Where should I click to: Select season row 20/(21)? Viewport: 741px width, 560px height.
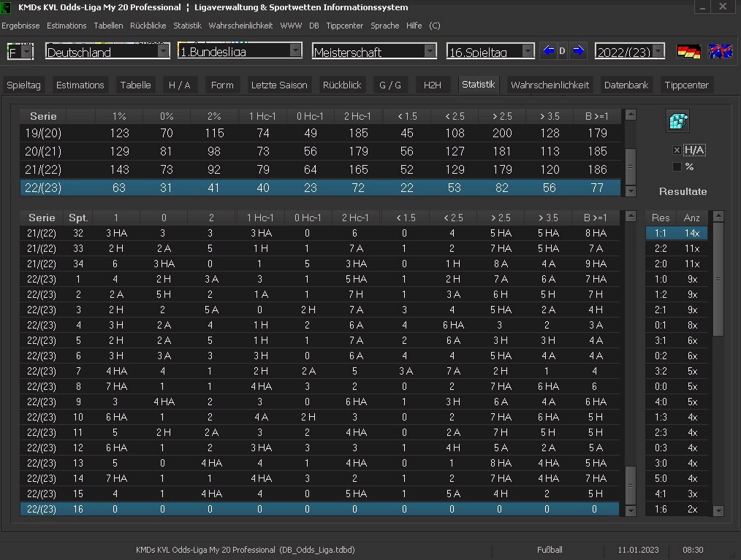tap(320, 151)
